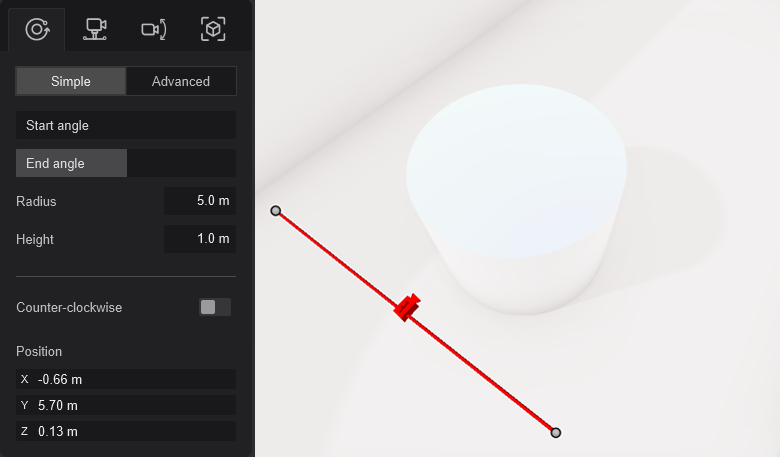Screen dimensions: 780x457
Task: Adjust the End angle slider bar
Action: pos(126,163)
